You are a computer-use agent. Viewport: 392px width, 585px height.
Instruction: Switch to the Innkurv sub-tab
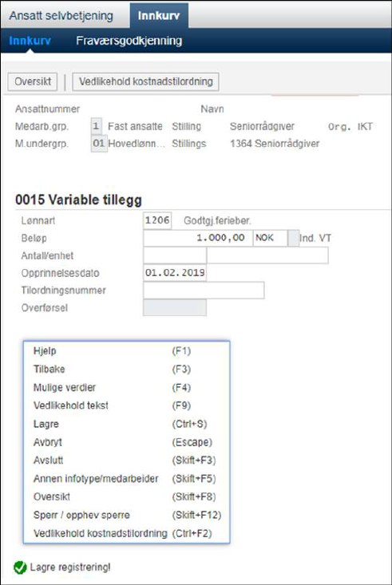click(30, 40)
